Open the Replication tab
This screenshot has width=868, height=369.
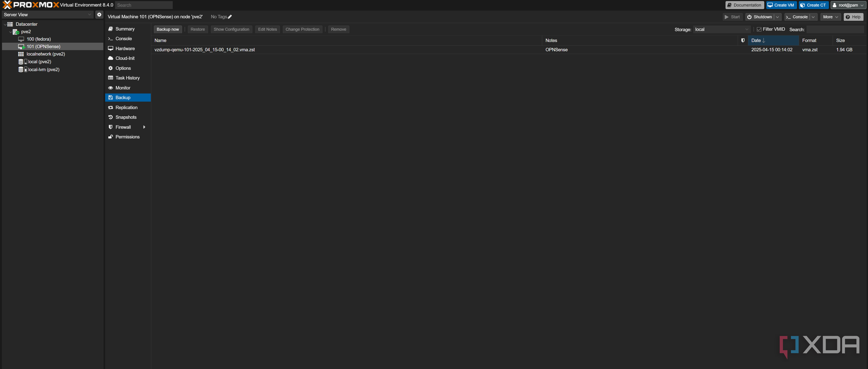(128, 107)
